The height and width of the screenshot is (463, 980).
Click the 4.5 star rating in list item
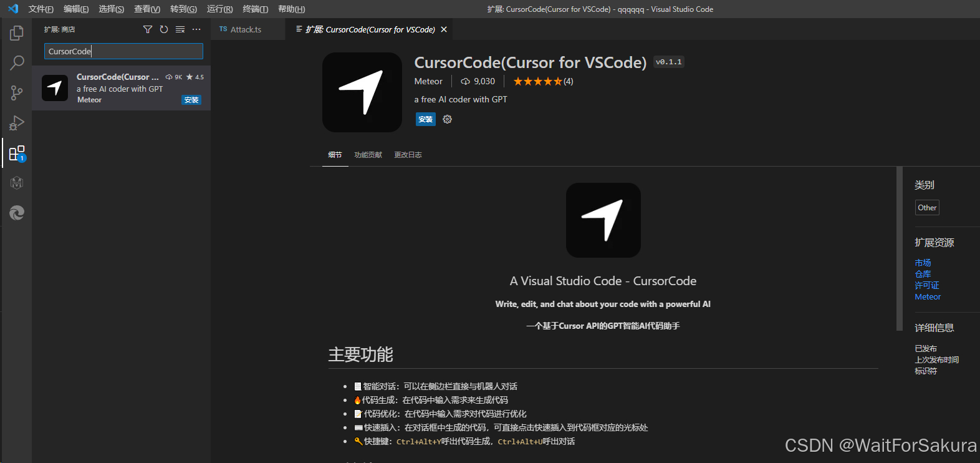pos(195,77)
